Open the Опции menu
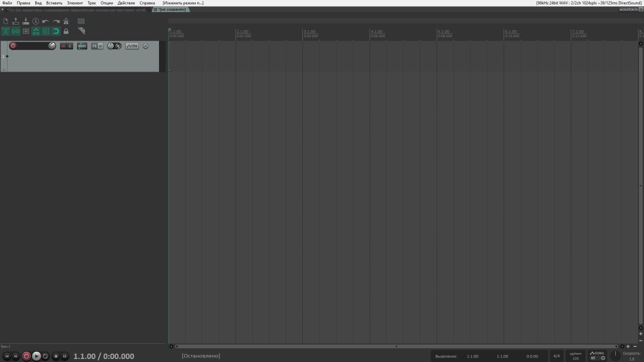The image size is (644, 362). click(107, 3)
